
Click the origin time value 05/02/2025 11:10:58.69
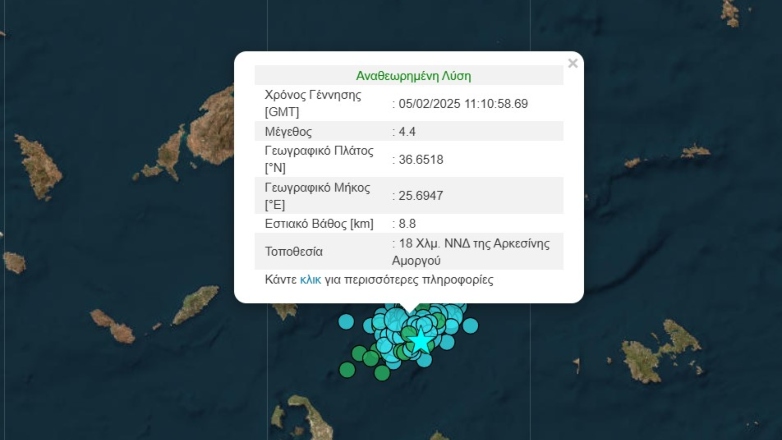tap(463, 103)
